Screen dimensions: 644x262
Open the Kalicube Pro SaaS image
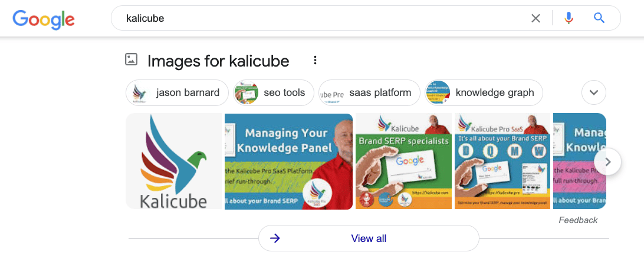pos(502,161)
